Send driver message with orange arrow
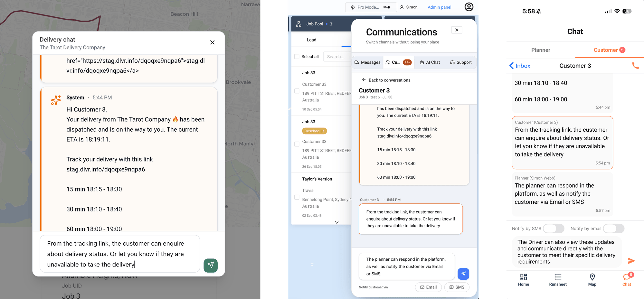 coord(631,261)
